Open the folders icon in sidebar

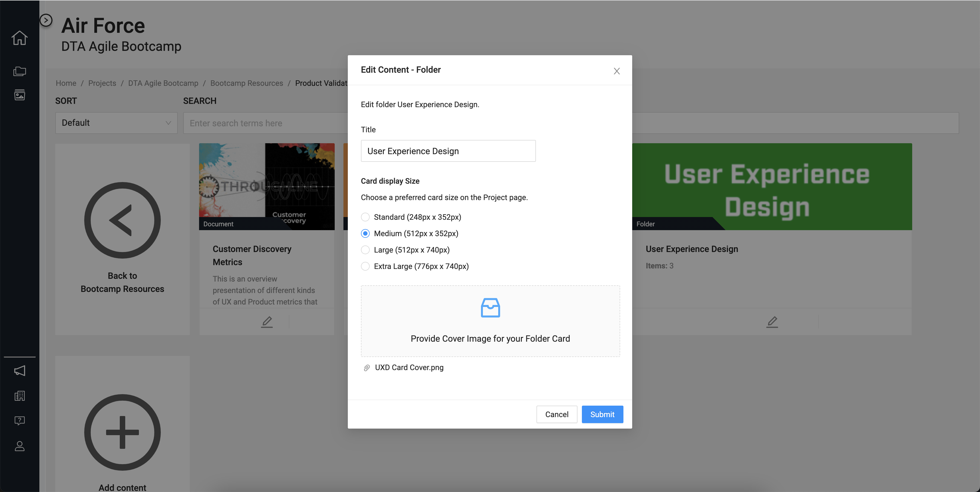19,71
